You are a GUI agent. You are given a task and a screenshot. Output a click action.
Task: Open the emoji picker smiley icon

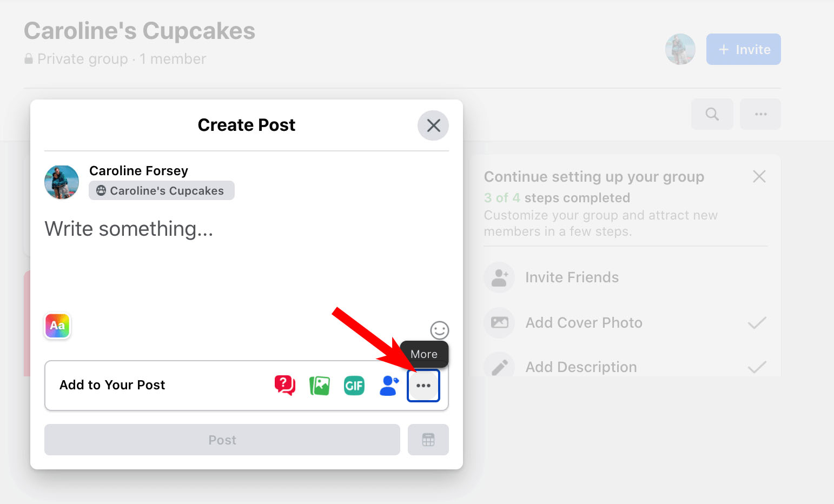point(439,330)
